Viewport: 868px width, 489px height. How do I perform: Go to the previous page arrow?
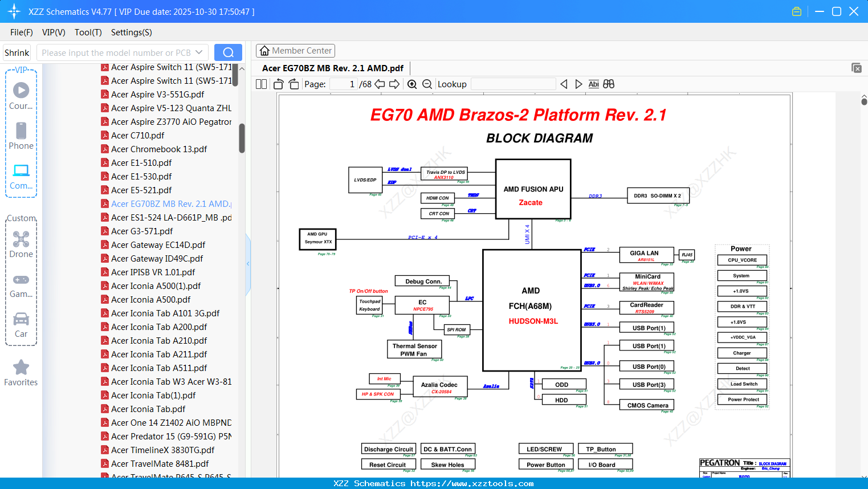pyautogui.click(x=380, y=84)
